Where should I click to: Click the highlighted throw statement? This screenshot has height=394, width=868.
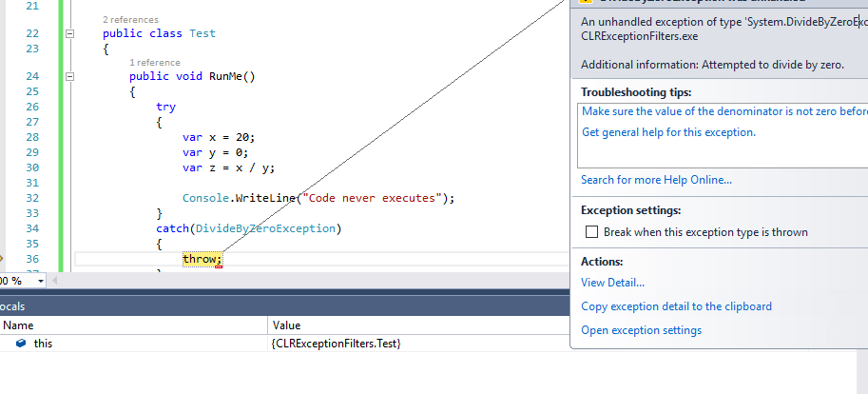203,259
